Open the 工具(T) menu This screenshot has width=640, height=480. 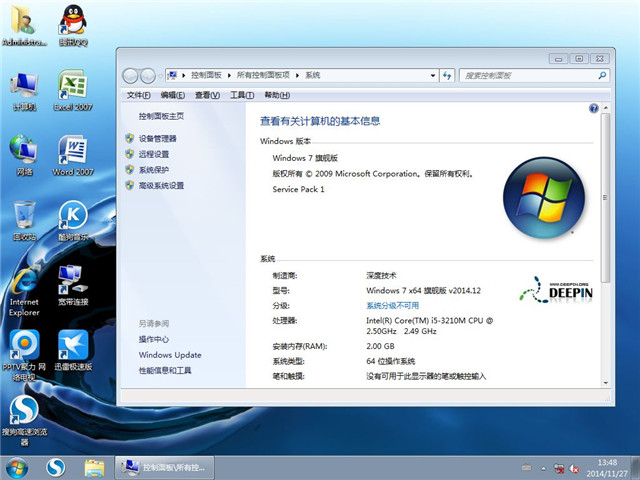coord(242,95)
